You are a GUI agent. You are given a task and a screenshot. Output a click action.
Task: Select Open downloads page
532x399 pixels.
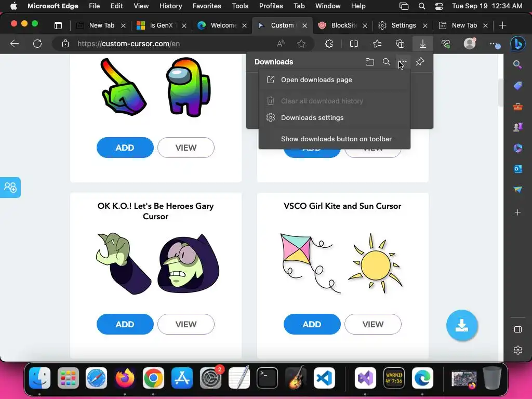click(x=335, y=79)
